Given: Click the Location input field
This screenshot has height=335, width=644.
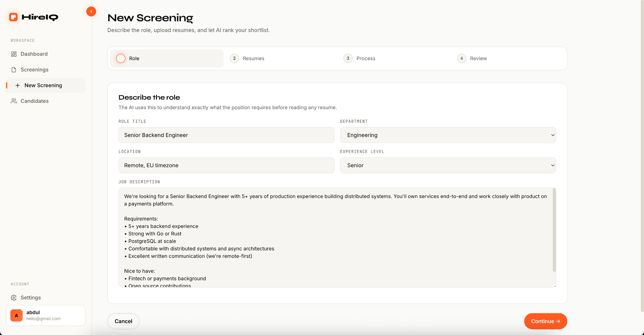Looking at the screenshot, I should [x=226, y=165].
